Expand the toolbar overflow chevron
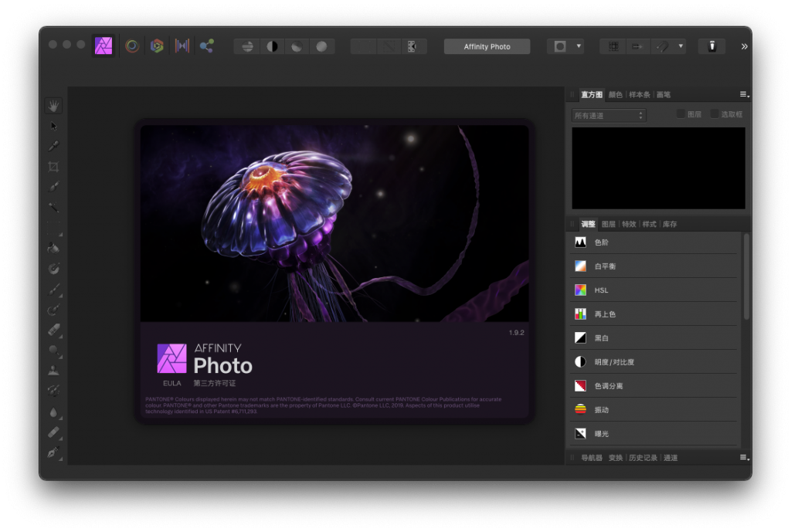 coord(744,46)
